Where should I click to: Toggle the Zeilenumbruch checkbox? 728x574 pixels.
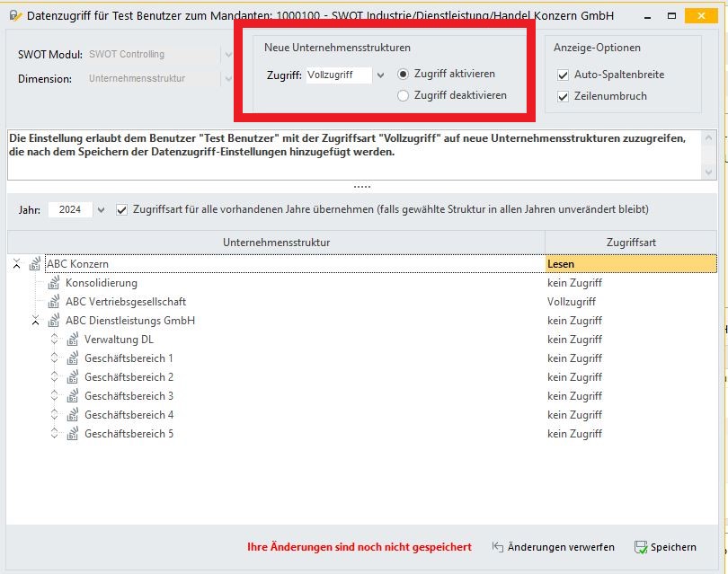pos(564,96)
